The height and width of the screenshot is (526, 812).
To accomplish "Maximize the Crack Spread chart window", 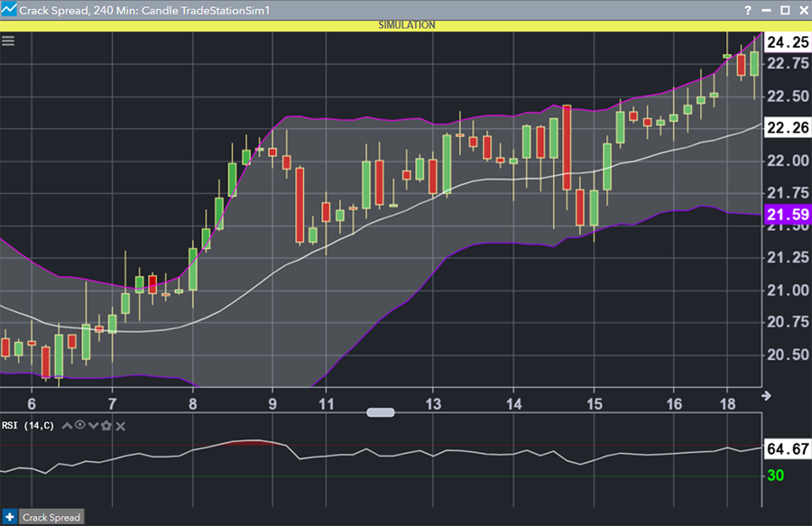I will [x=784, y=10].
